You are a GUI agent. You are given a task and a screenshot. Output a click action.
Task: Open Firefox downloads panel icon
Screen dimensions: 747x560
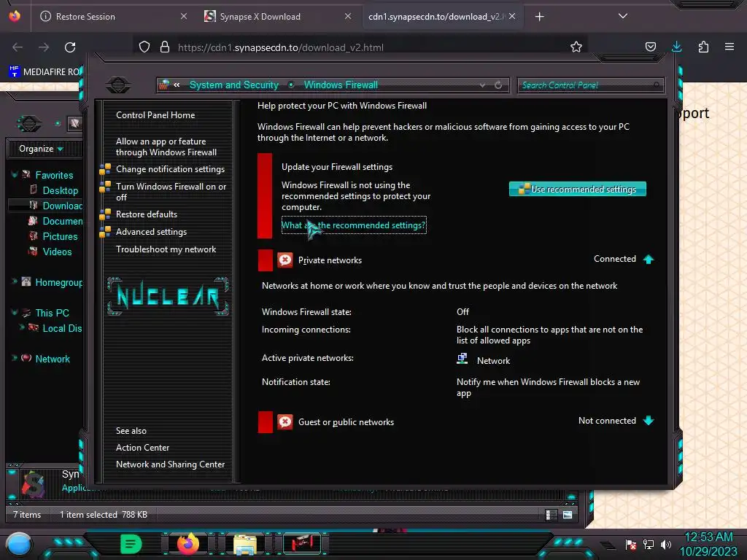click(676, 47)
